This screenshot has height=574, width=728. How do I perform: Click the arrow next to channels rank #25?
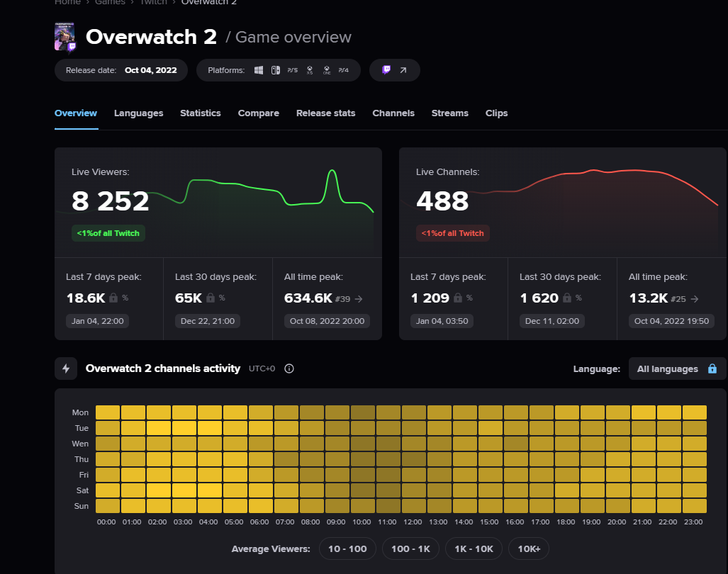pyautogui.click(x=695, y=299)
